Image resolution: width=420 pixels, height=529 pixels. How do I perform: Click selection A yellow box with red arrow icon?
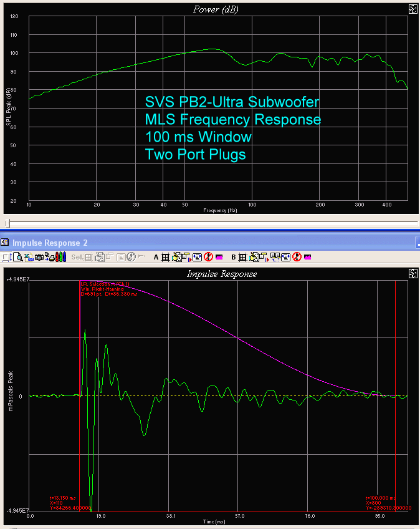click(x=187, y=258)
